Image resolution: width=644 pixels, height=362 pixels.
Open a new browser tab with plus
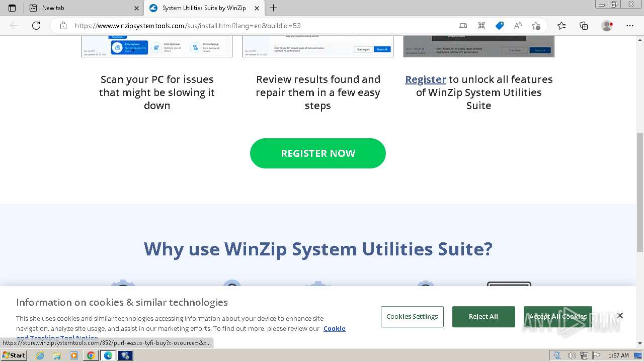coord(273,8)
